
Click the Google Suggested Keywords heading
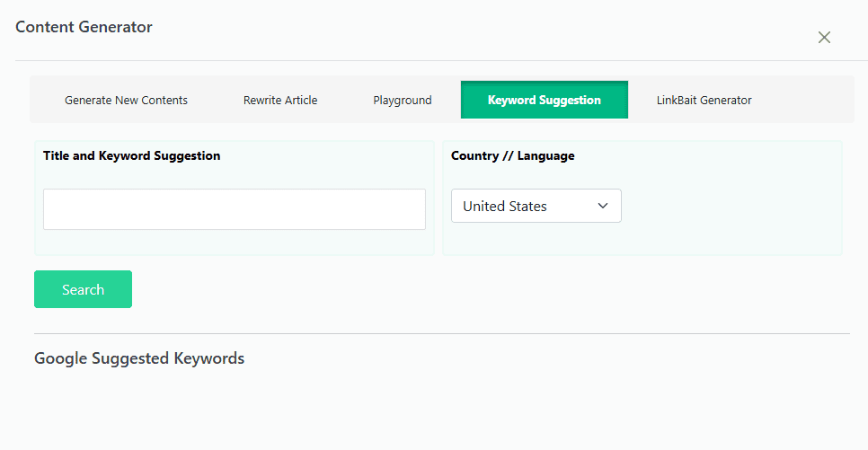[x=139, y=358]
